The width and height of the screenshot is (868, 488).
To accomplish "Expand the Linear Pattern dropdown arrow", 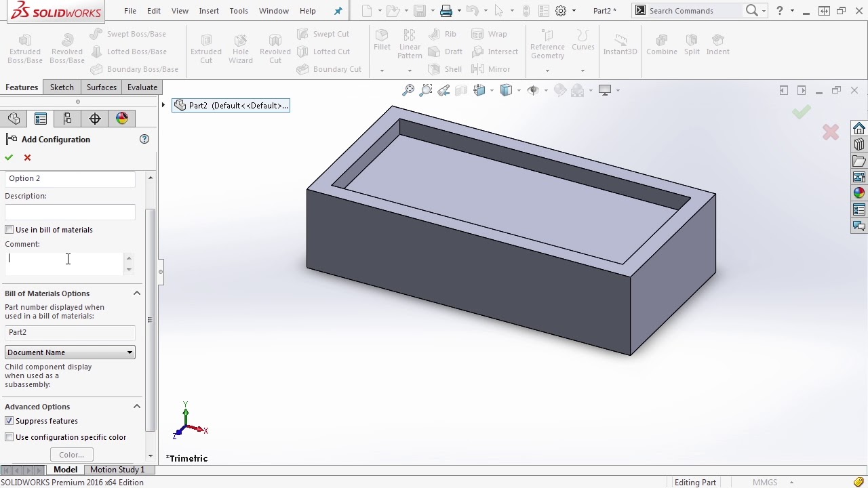I will (410, 70).
